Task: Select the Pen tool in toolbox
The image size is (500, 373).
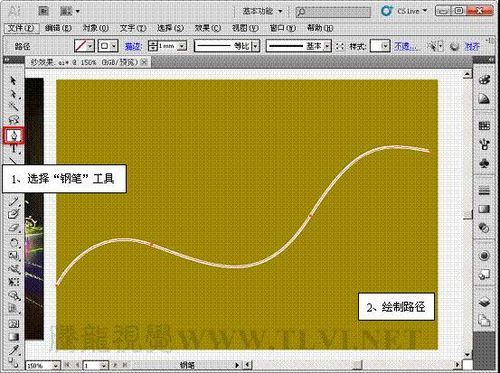Action: 13,135
